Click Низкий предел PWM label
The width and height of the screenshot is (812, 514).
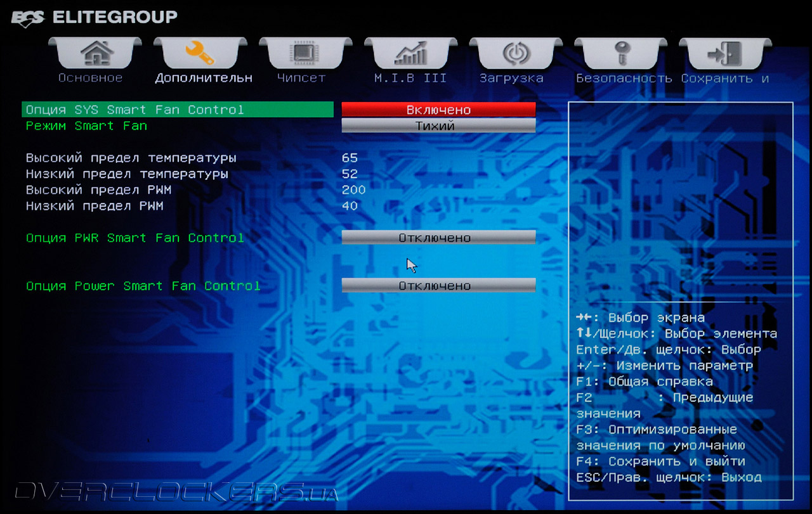[x=95, y=206]
